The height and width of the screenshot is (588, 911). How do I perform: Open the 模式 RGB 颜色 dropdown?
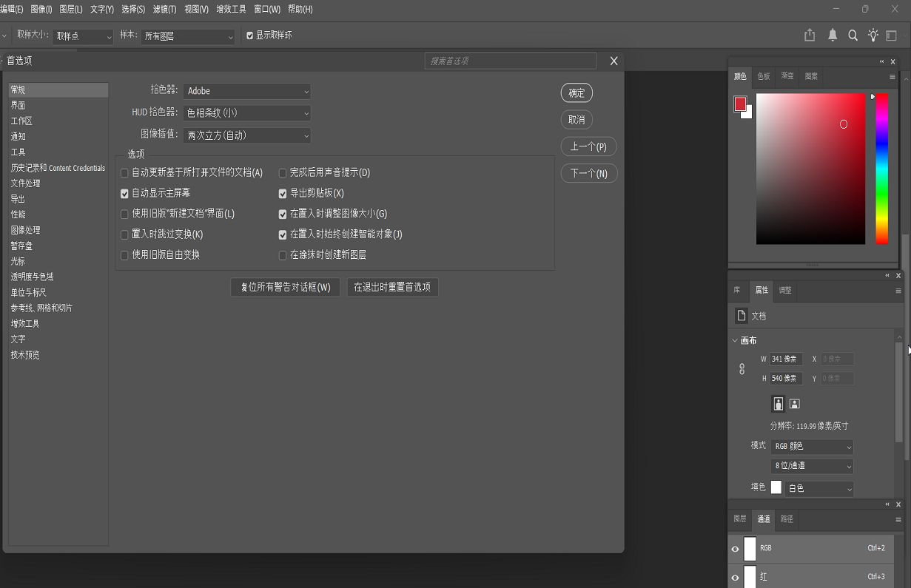(812, 446)
